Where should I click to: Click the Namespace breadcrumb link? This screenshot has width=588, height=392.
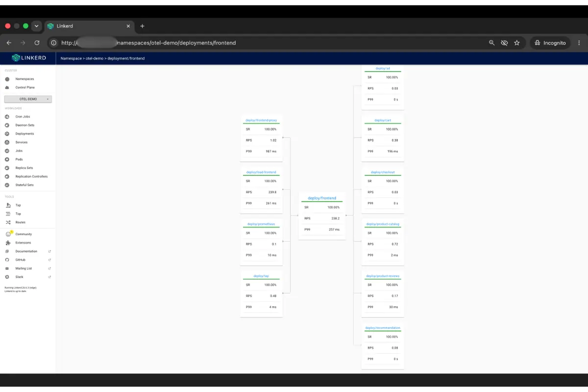pyautogui.click(x=71, y=58)
